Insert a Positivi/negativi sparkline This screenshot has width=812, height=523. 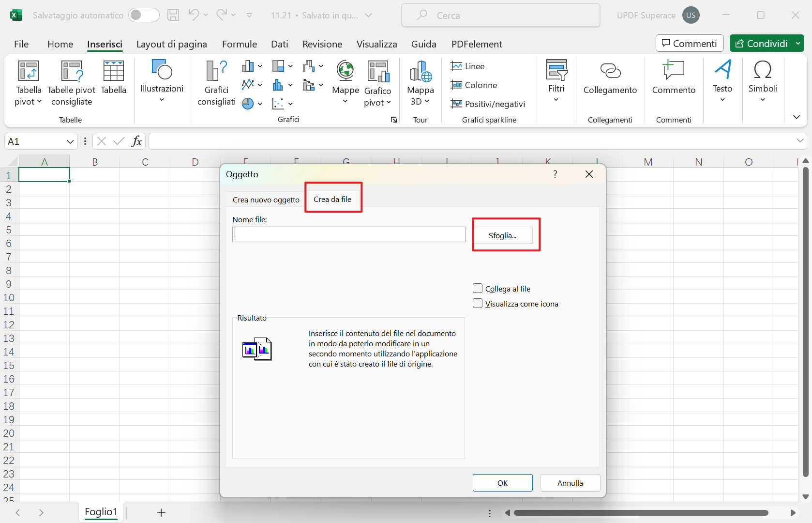click(x=488, y=104)
